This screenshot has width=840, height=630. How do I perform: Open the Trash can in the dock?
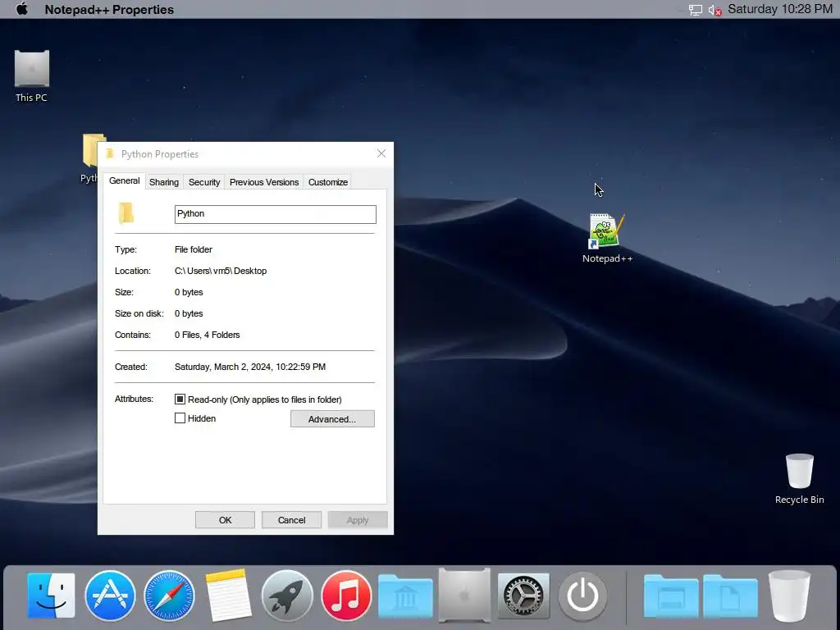[x=789, y=596]
